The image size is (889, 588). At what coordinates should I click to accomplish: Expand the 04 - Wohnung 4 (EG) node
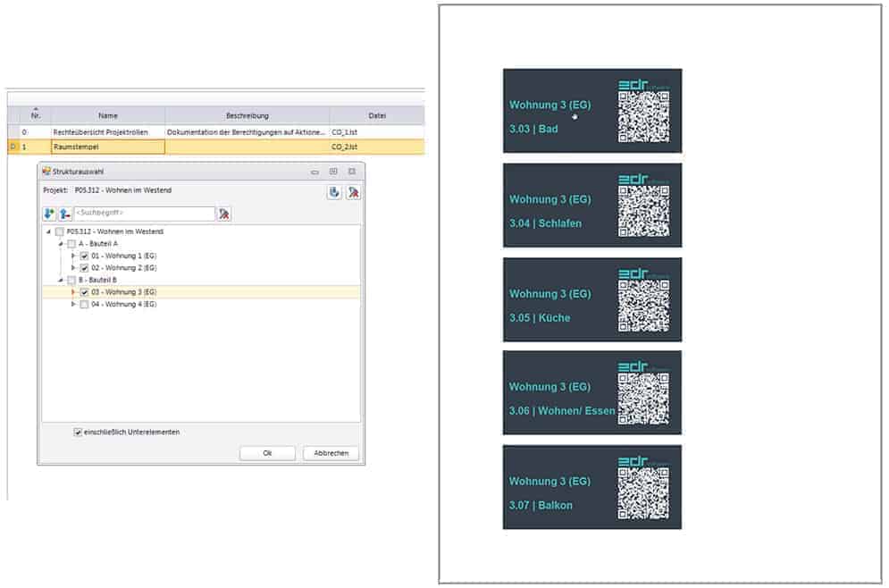coord(73,304)
